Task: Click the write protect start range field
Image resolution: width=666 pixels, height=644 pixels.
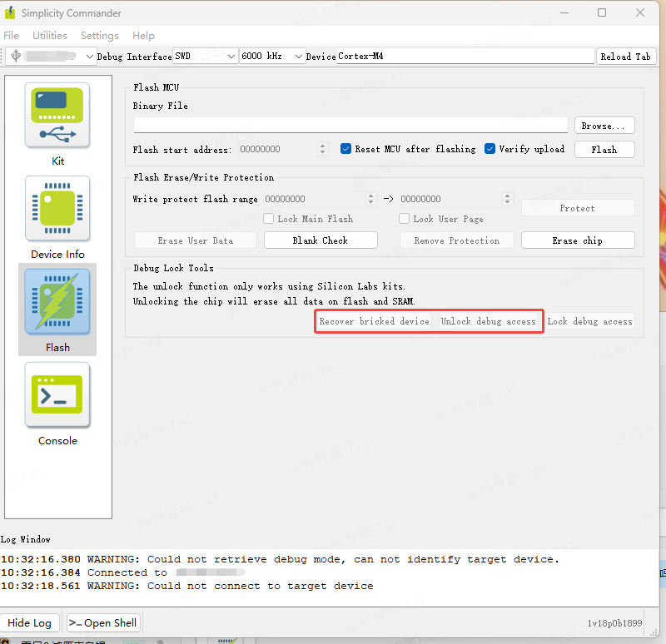Action: point(316,199)
